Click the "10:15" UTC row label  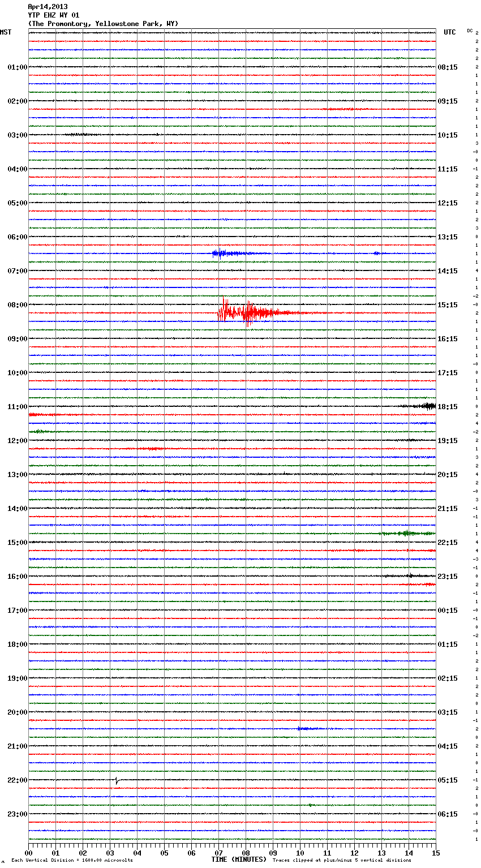tap(448, 135)
